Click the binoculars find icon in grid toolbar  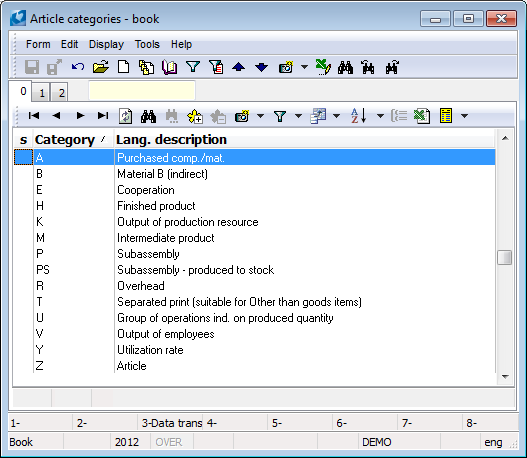pos(148,116)
